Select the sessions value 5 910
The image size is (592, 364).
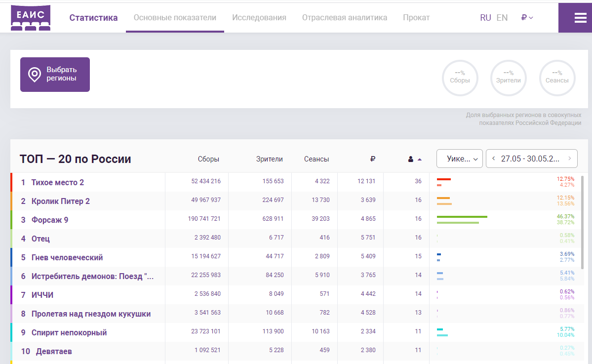(x=322, y=275)
